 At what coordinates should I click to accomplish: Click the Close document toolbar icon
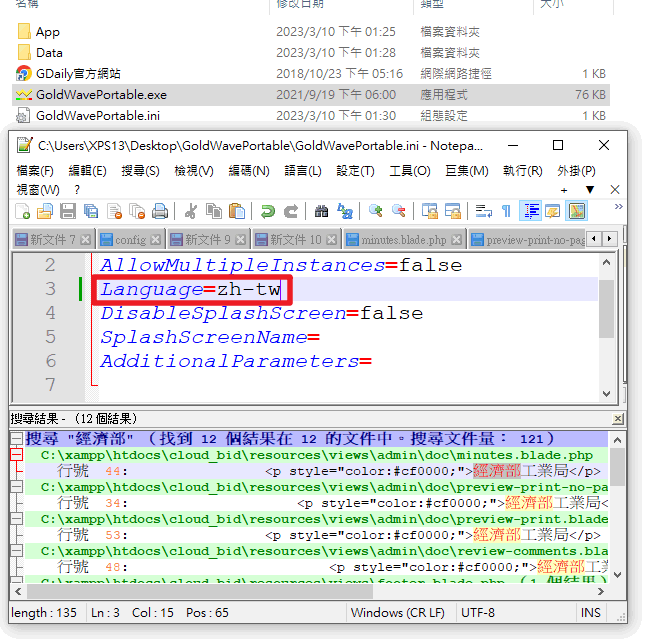coord(114,211)
